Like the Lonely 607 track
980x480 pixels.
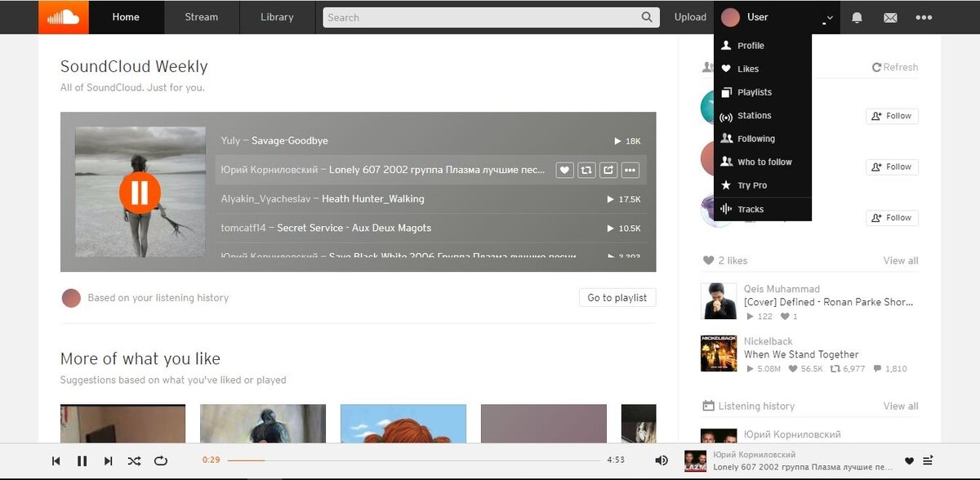click(564, 170)
